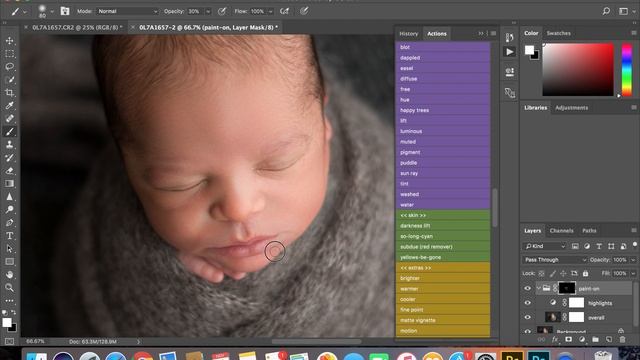Run the 'matte vignette' action

pos(442,320)
